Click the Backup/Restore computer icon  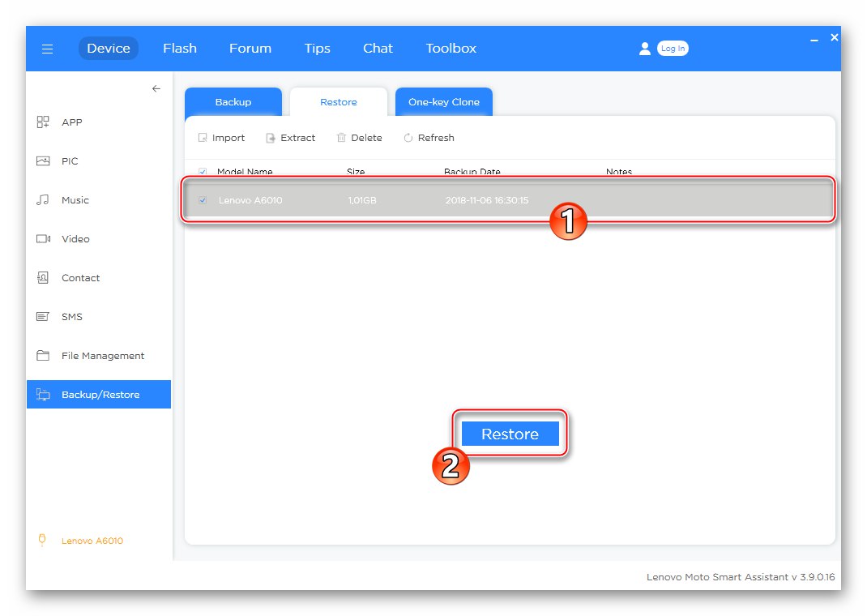click(43, 394)
